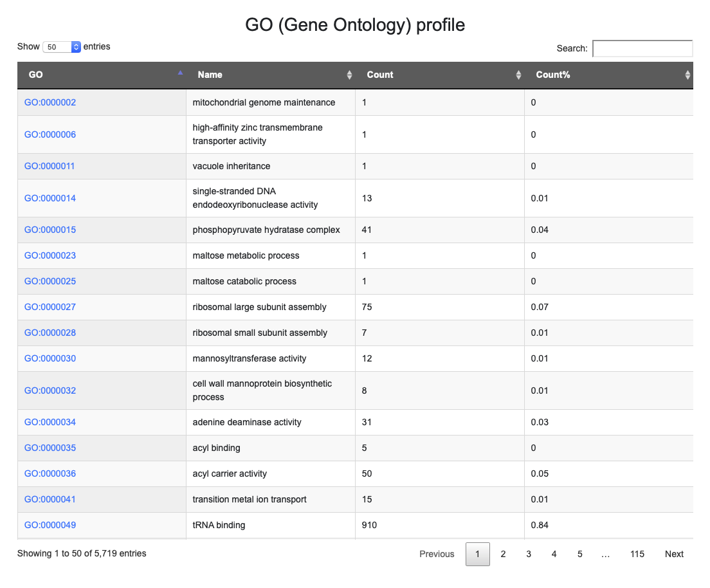Jump to page 115 of results
Viewport: 710px width, 588px height.
(x=637, y=554)
